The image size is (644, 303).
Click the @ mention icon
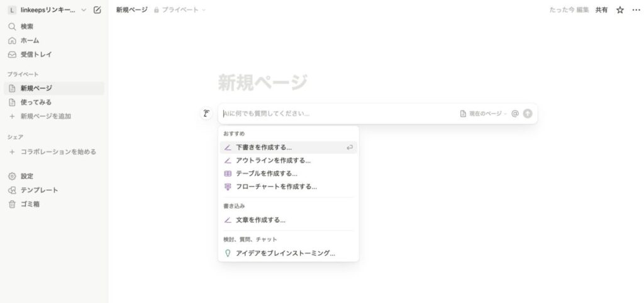pos(515,113)
